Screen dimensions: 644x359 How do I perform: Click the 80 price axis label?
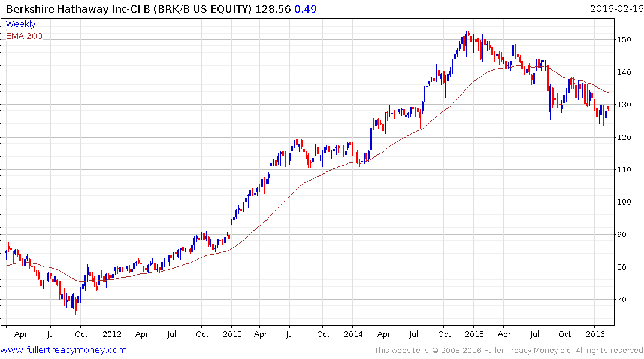622,267
